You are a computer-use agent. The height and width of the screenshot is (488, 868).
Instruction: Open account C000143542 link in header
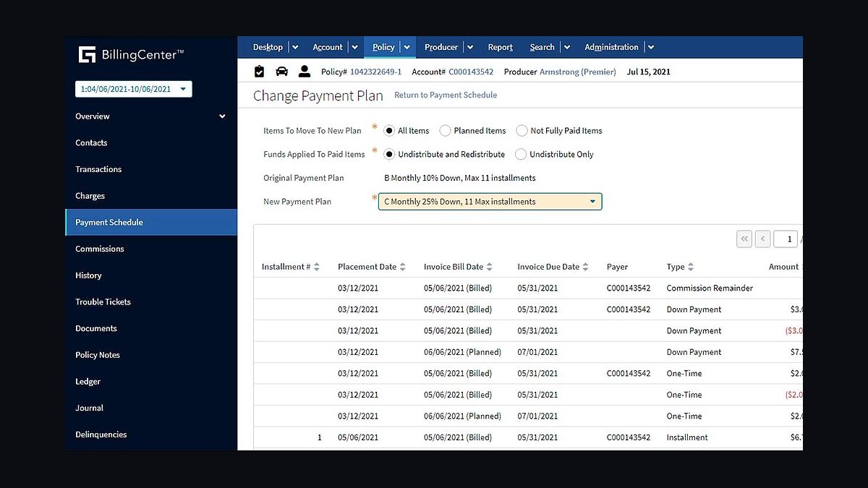pos(471,72)
